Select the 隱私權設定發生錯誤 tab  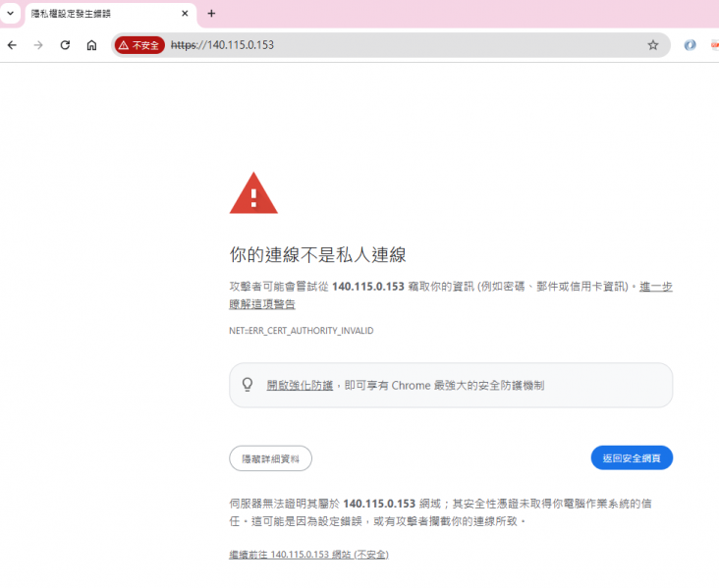[98, 14]
